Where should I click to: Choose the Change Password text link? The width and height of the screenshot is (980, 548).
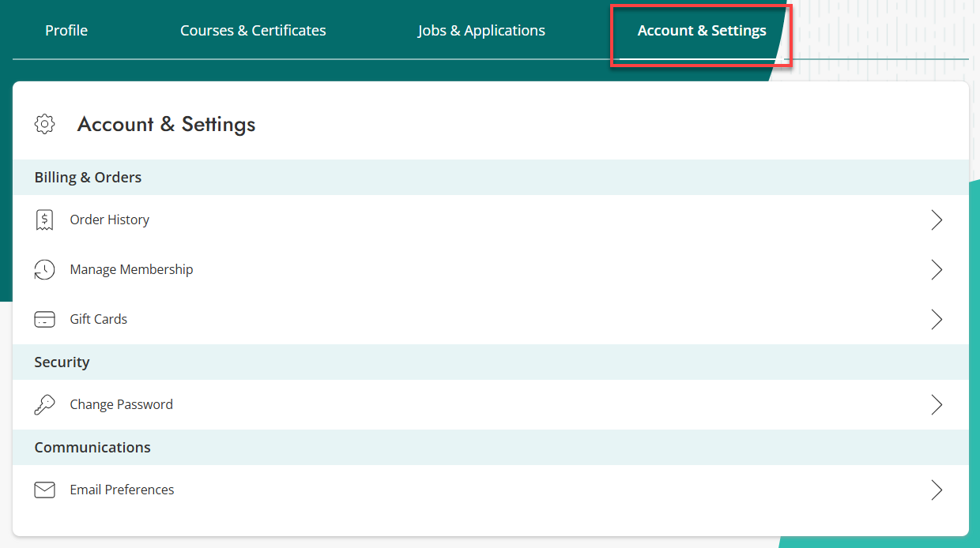(x=122, y=405)
